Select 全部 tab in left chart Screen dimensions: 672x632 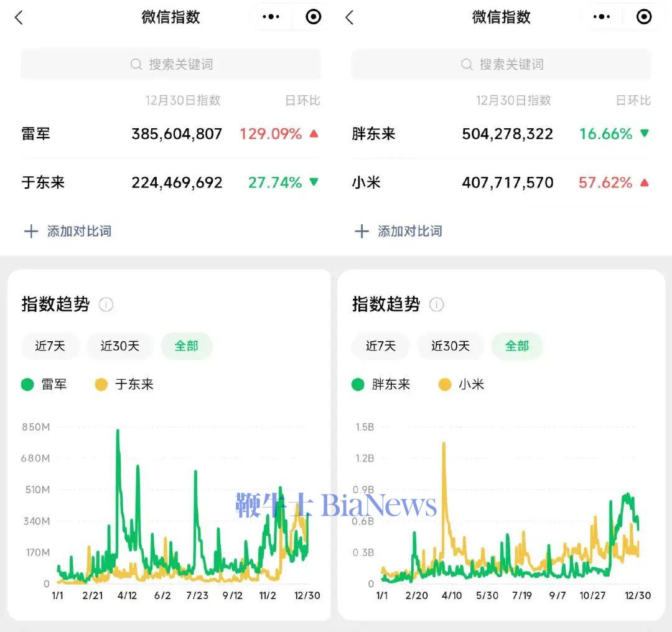coord(187,346)
